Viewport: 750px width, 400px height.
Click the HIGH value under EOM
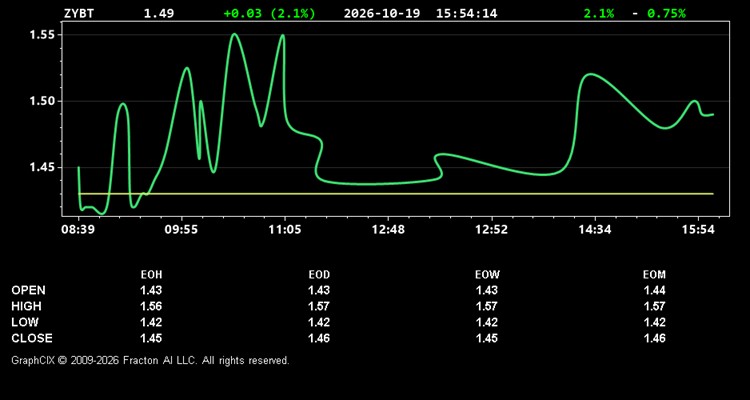[654, 306]
